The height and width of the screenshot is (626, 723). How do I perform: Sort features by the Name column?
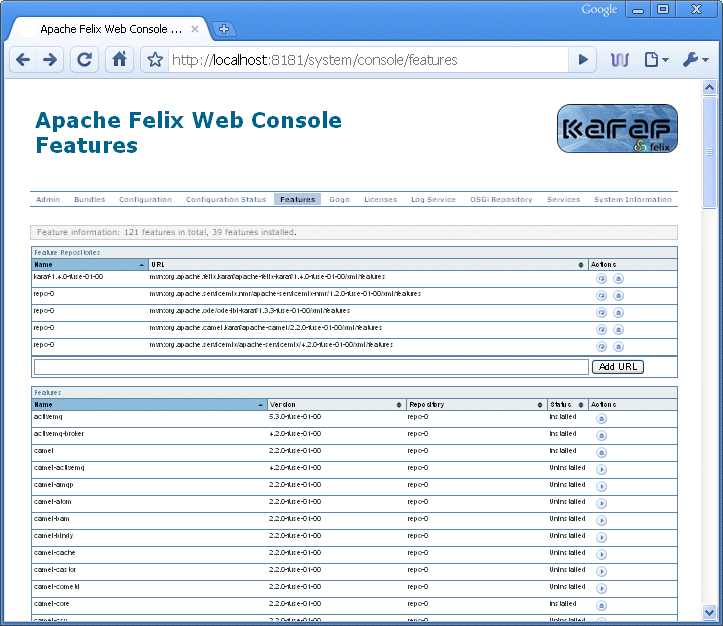149,405
